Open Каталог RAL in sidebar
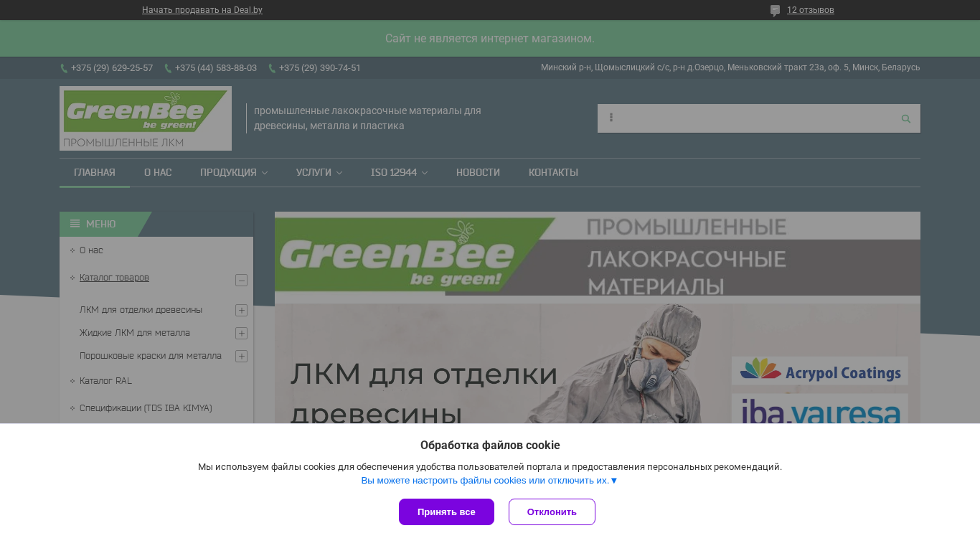 click(x=105, y=381)
